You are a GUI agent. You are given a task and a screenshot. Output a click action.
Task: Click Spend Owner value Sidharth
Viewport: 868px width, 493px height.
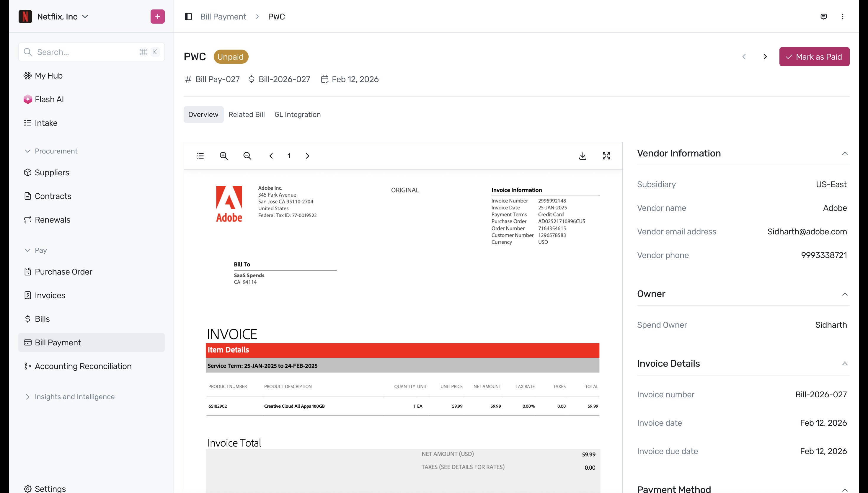(831, 325)
